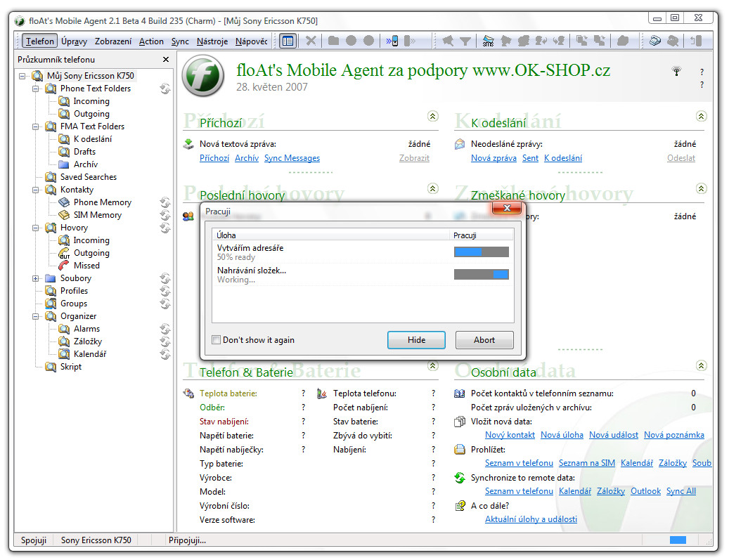Click the Nový kontakt link

click(510, 435)
